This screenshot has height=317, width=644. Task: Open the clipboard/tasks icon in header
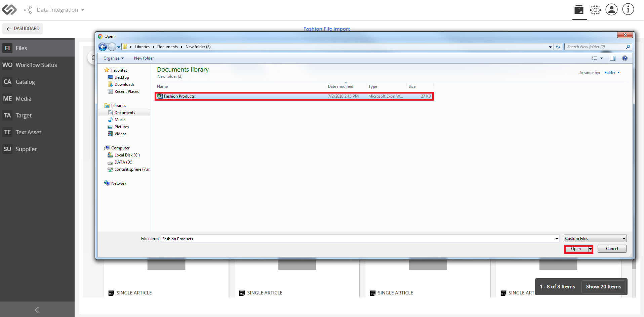[579, 9]
